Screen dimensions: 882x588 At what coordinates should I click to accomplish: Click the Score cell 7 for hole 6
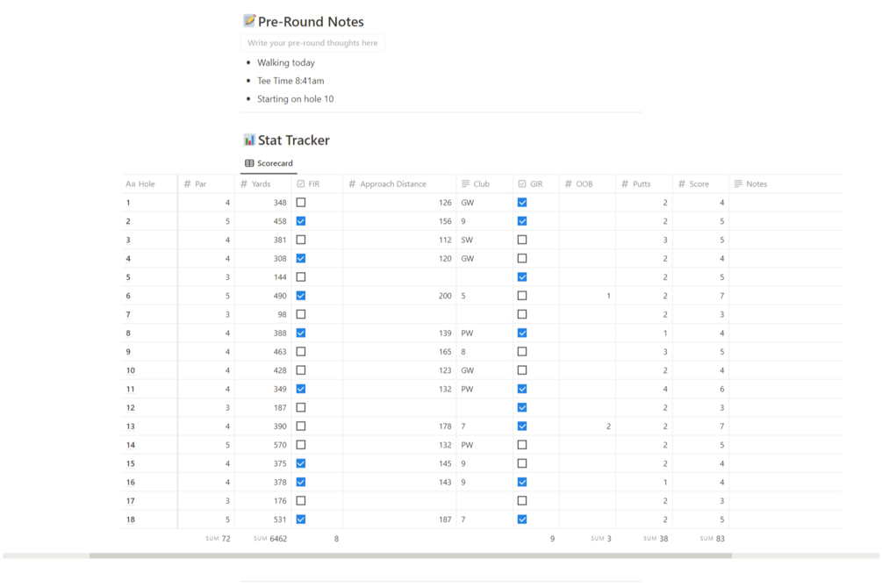(701, 296)
